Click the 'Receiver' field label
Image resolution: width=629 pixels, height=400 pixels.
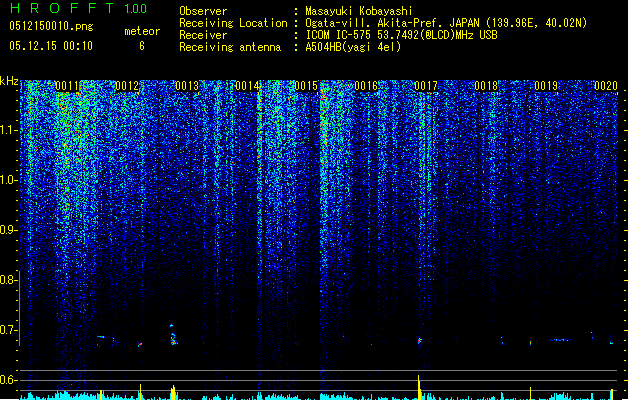(203, 35)
